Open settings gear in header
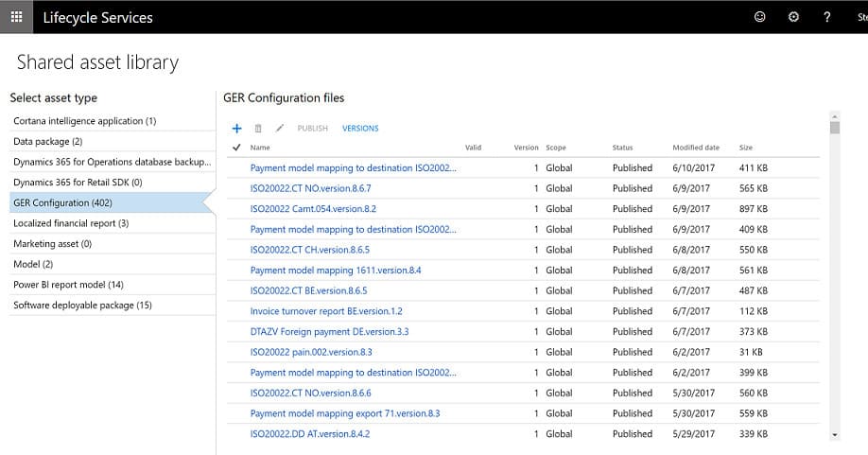 pyautogui.click(x=793, y=17)
